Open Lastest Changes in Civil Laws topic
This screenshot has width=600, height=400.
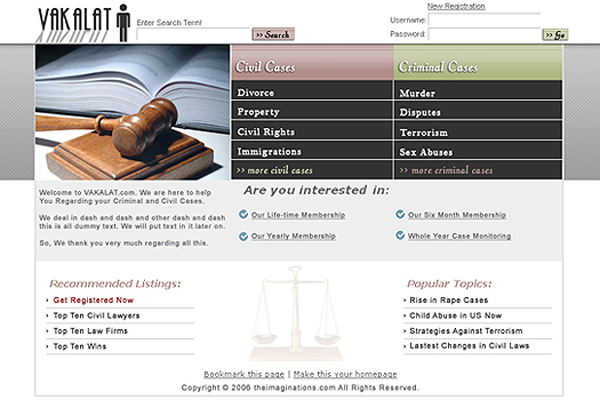tap(469, 346)
